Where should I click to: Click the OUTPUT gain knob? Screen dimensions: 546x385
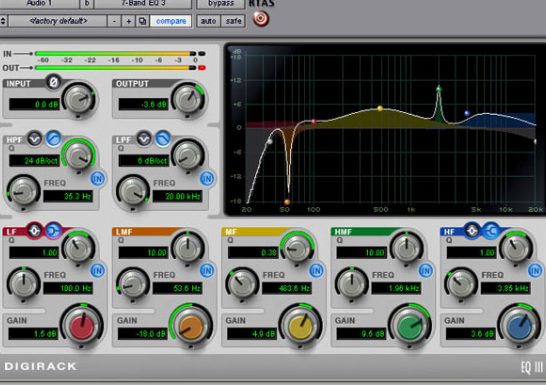pos(188,99)
